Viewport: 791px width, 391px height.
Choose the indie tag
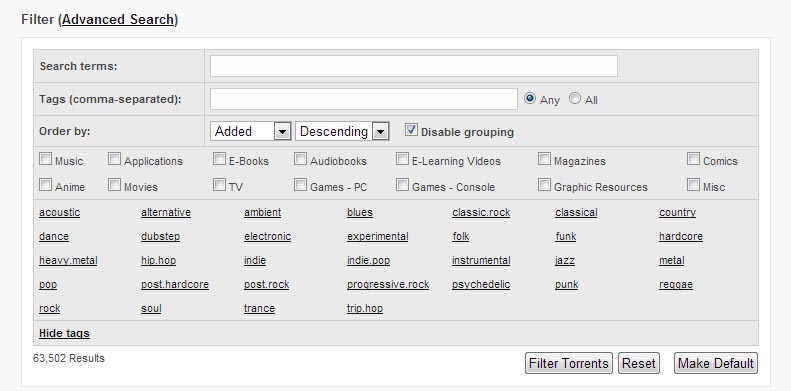[x=255, y=261]
